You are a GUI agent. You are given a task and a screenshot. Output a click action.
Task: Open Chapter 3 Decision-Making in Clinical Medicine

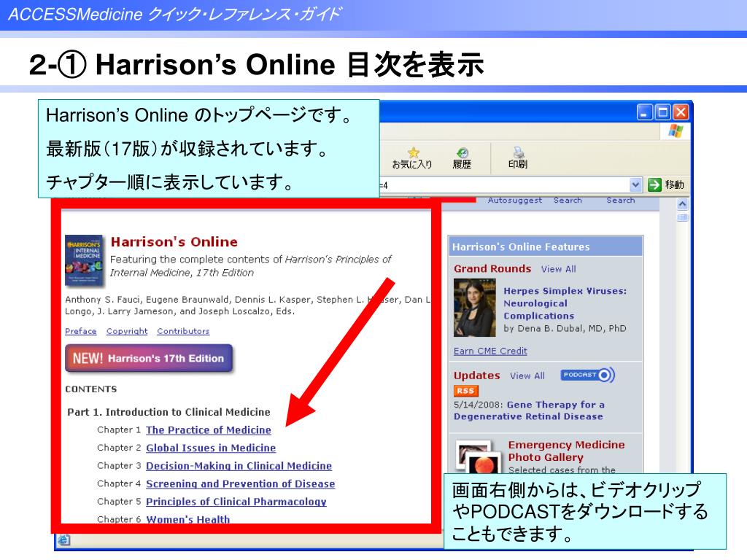(x=239, y=466)
